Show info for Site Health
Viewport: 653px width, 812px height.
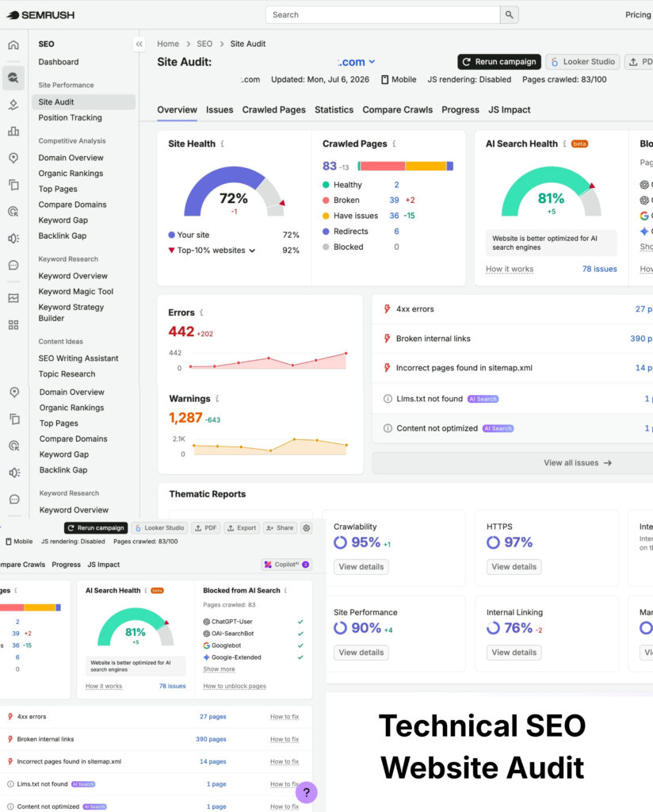(223, 144)
